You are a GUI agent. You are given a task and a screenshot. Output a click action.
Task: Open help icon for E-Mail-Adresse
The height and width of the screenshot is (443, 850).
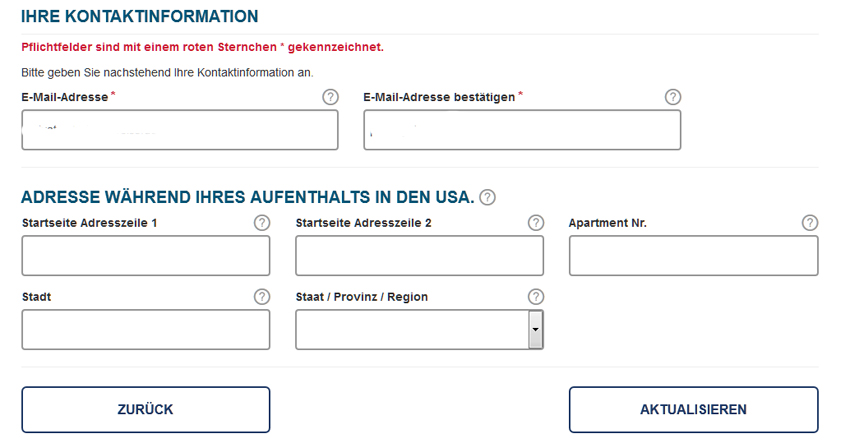point(330,97)
